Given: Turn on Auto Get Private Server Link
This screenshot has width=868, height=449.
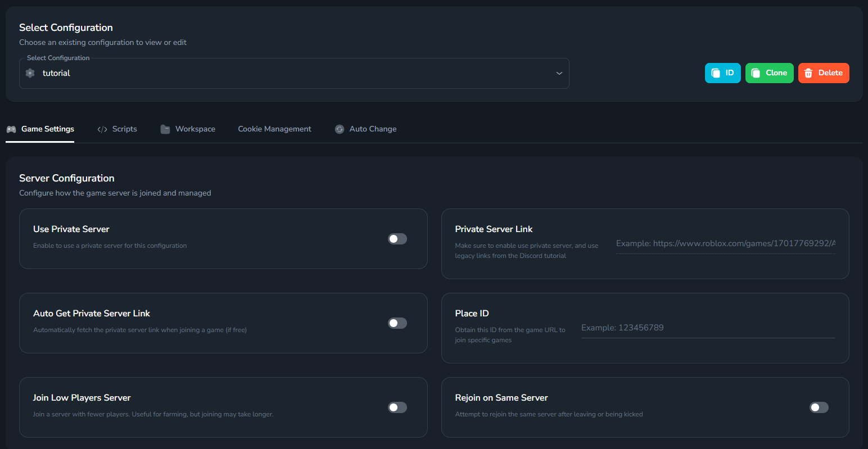Looking at the screenshot, I should pyautogui.click(x=397, y=323).
